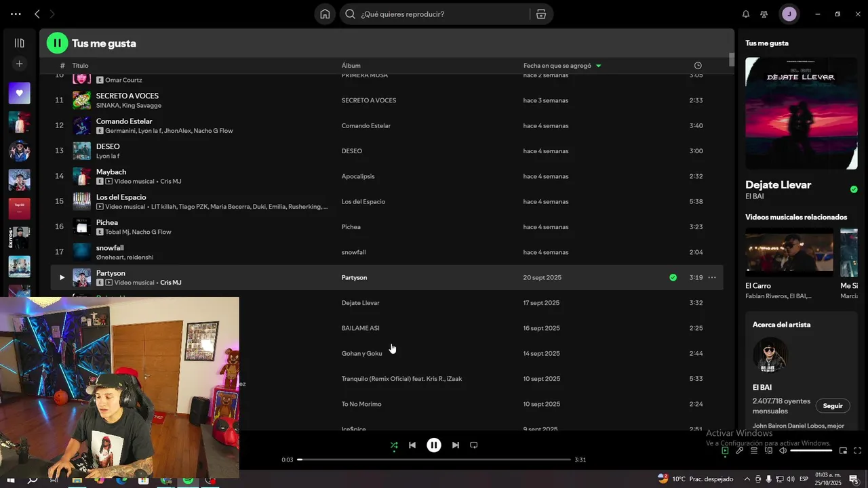Viewport: 868px width, 488px height.
Task: Select Comando Estelar track title
Action: (x=124, y=121)
